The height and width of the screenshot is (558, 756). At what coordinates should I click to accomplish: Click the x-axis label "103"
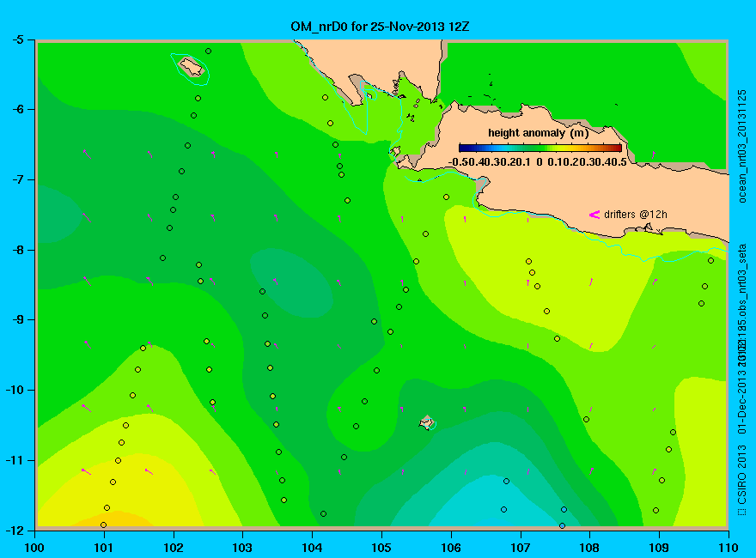(242, 548)
